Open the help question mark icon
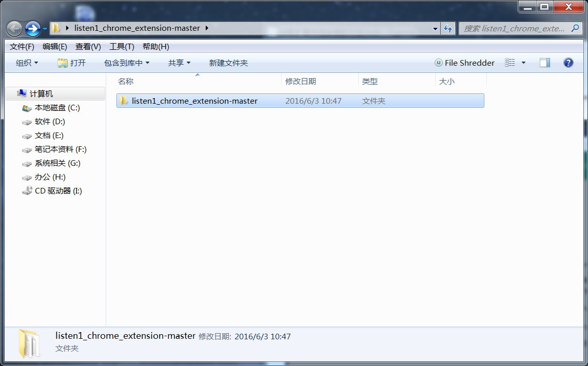 568,63
